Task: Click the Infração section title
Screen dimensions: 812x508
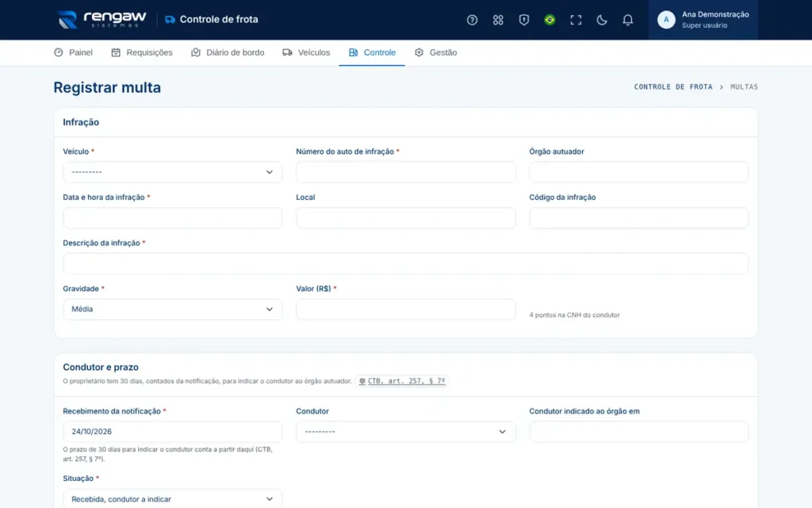Action: pos(81,122)
